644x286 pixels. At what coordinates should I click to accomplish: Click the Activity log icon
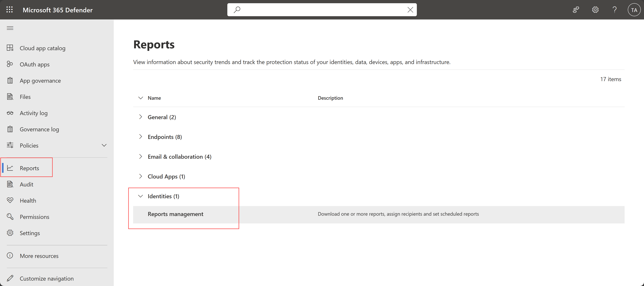click(x=10, y=113)
